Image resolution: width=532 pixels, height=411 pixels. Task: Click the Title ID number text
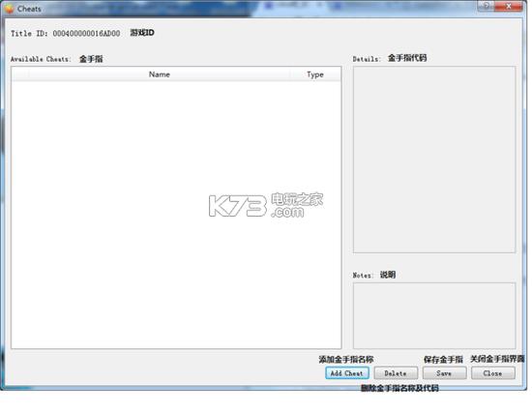pyautogui.click(x=86, y=33)
